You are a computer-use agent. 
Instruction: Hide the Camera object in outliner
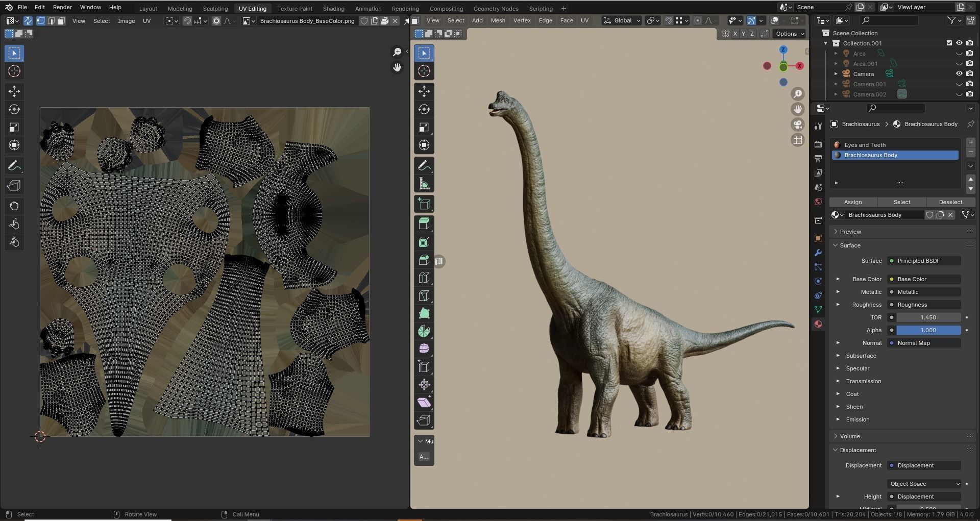point(959,73)
